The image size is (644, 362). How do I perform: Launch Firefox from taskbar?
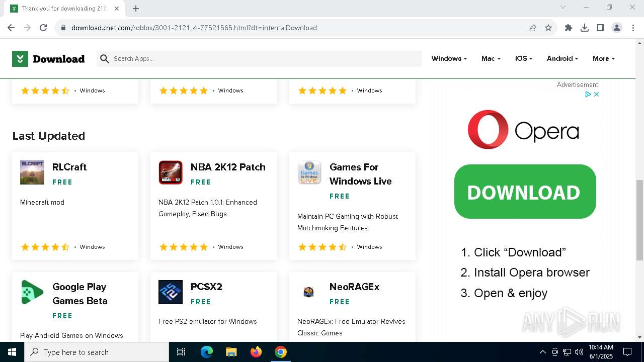pos(256,352)
